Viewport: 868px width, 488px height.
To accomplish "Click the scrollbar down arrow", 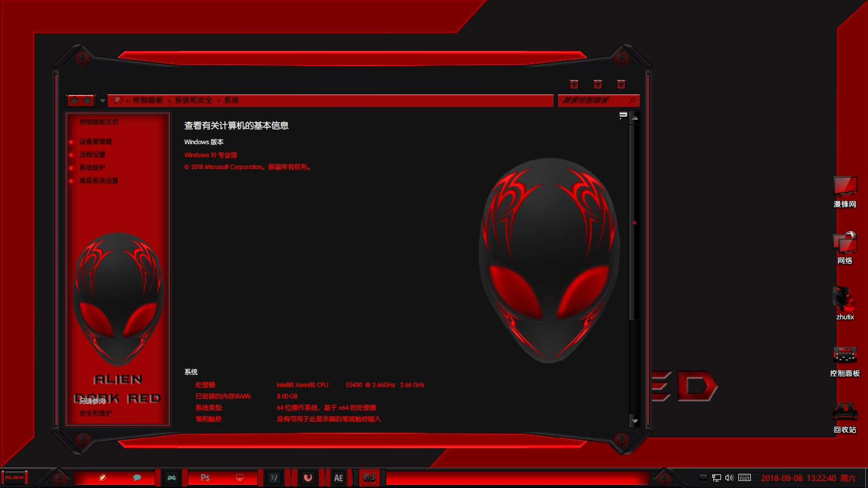I will [x=634, y=421].
